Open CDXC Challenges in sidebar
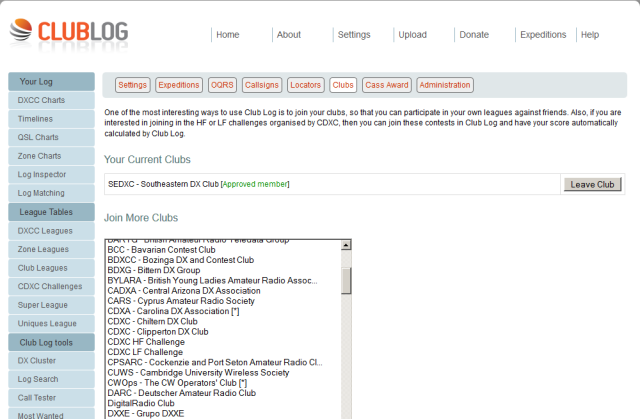 51,286
